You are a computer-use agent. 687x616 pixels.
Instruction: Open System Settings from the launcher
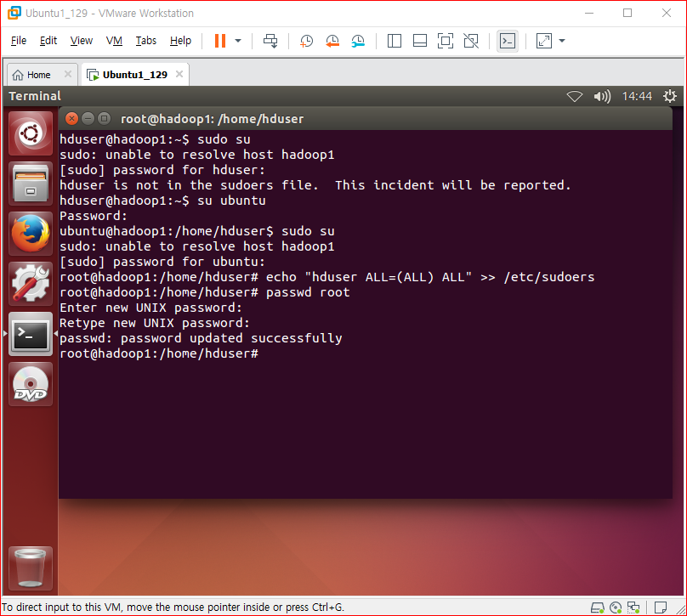[31, 284]
